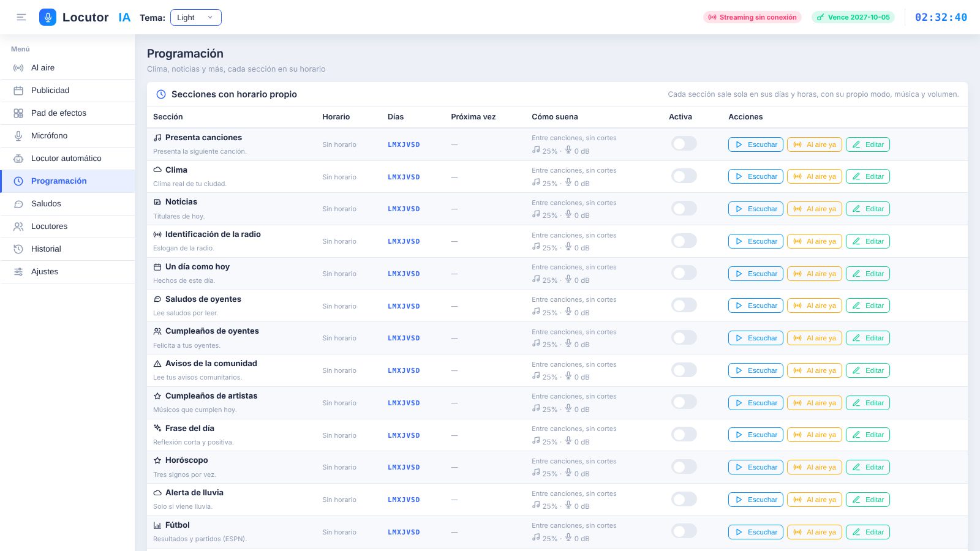This screenshot has width=980, height=551.
Task: Click the Horario column header
Action: point(336,117)
